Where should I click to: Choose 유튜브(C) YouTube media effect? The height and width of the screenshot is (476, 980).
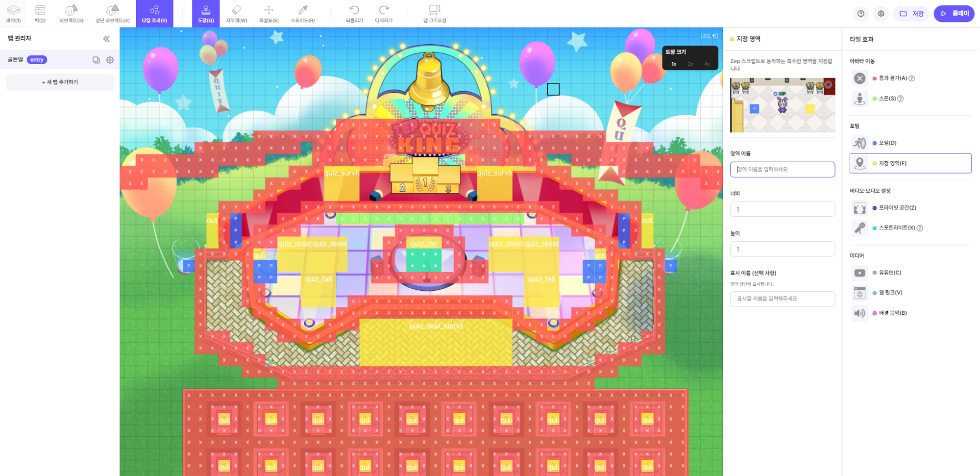[x=910, y=273]
